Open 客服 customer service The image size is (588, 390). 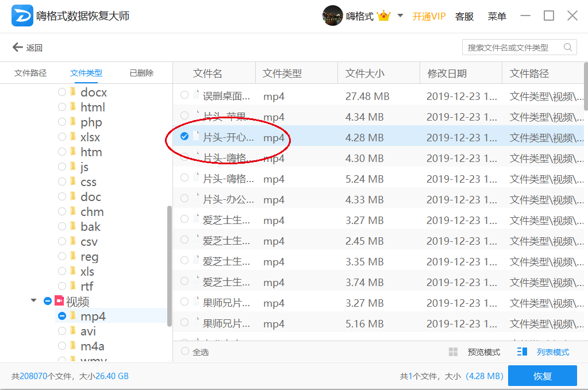(x=464, y=16)
